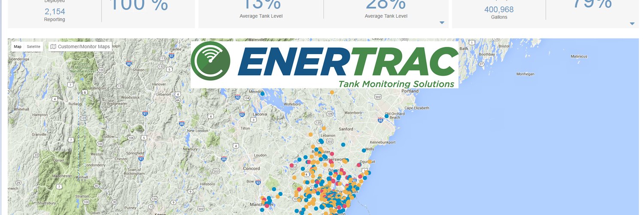This screenshot has height=215, width=644.
Task: Click the Kennebunkport label
Action: tap(383, 142)
